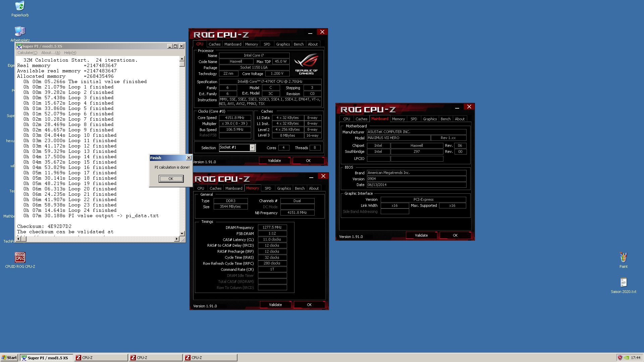Viewport: 644px width, 362px height.
Task: Maximize the Super PI window
Action: point(175,46)
